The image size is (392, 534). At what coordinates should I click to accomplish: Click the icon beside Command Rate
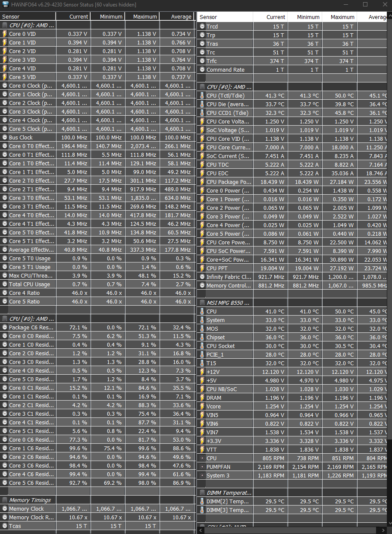pos(202,70)
